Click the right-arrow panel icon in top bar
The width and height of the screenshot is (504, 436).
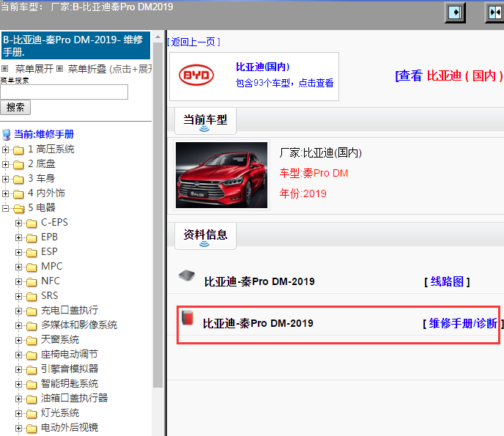click(x=455, y=12)
